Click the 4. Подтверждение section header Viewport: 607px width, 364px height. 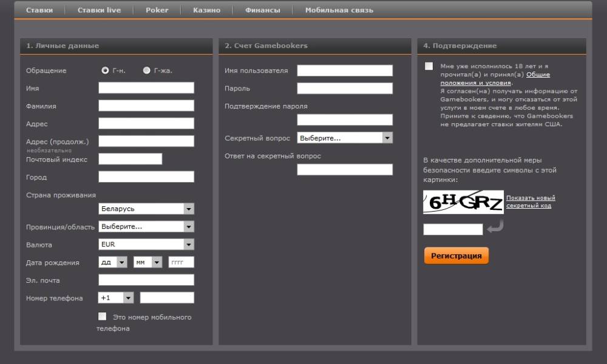point(502,45)
